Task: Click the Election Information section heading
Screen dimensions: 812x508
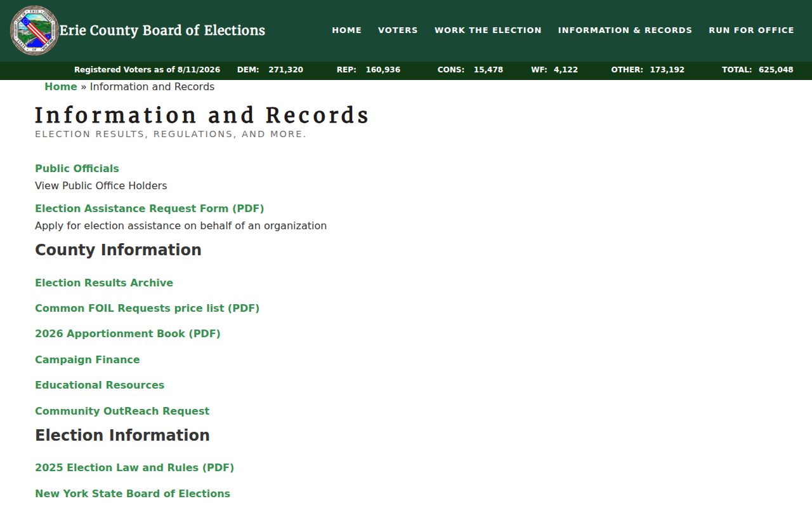Action: (122, 435)
